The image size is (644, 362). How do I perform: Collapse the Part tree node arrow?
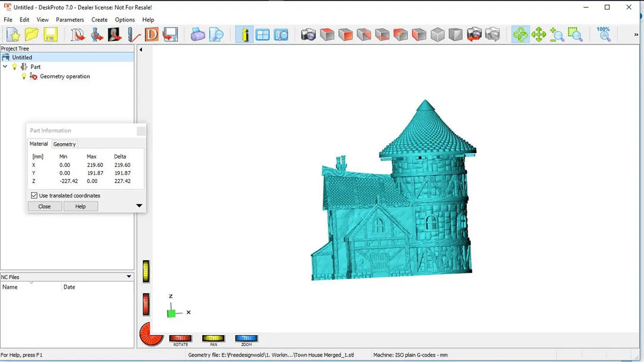pyautogui.click(x=5, y=67)
